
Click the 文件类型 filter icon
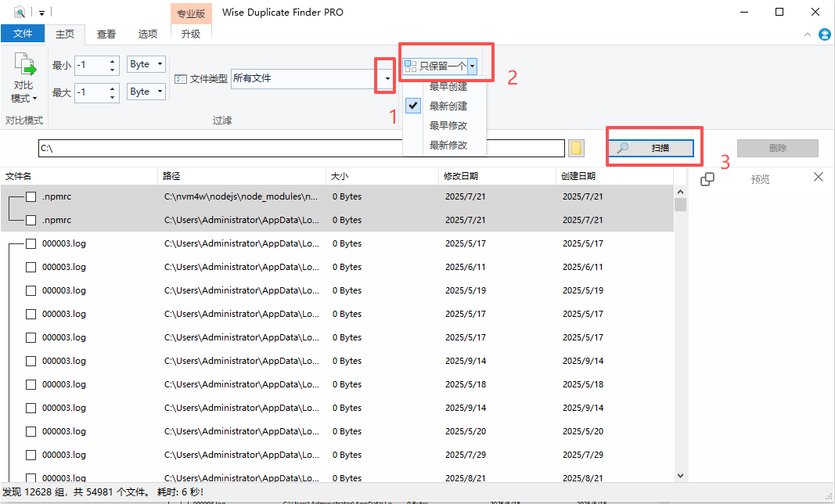pyautogui.click(x=181, y=79)
